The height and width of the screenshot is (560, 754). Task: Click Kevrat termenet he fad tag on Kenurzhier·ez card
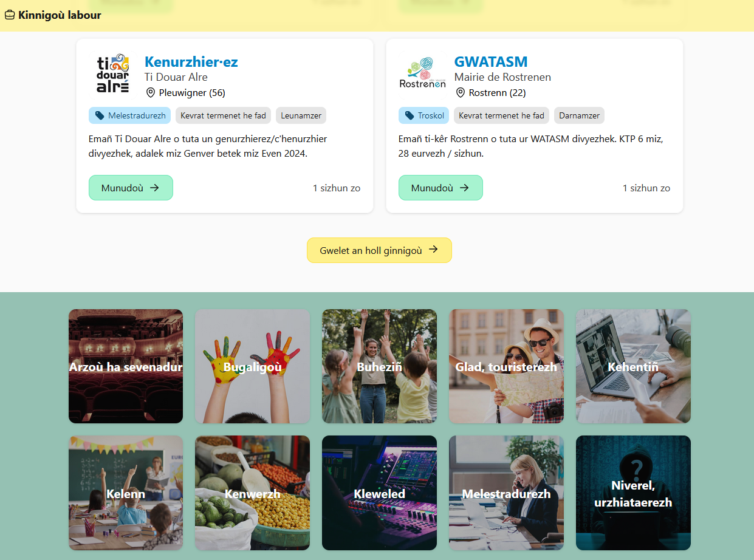223,115
